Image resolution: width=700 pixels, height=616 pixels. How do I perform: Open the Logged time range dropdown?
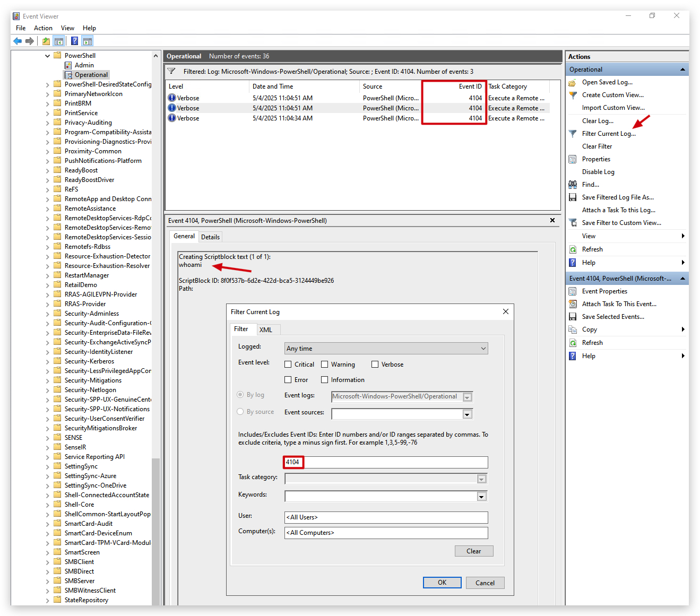tap(386, 349)
